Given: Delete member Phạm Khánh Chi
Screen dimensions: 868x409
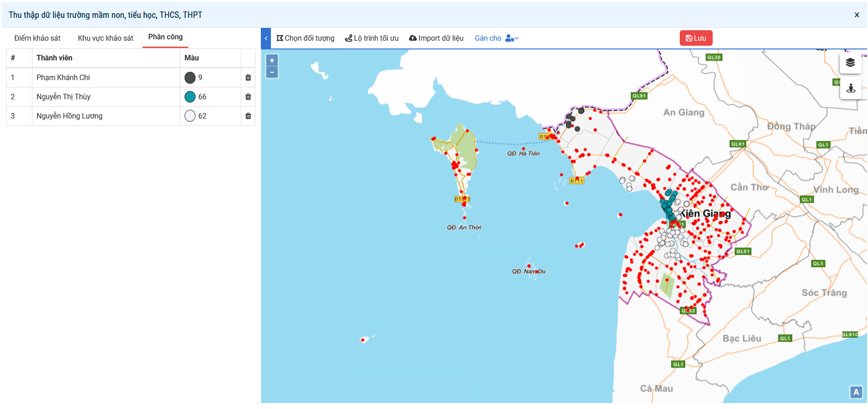Looking at the screenshot, I should pyautogui.click(x=248, y=77).
